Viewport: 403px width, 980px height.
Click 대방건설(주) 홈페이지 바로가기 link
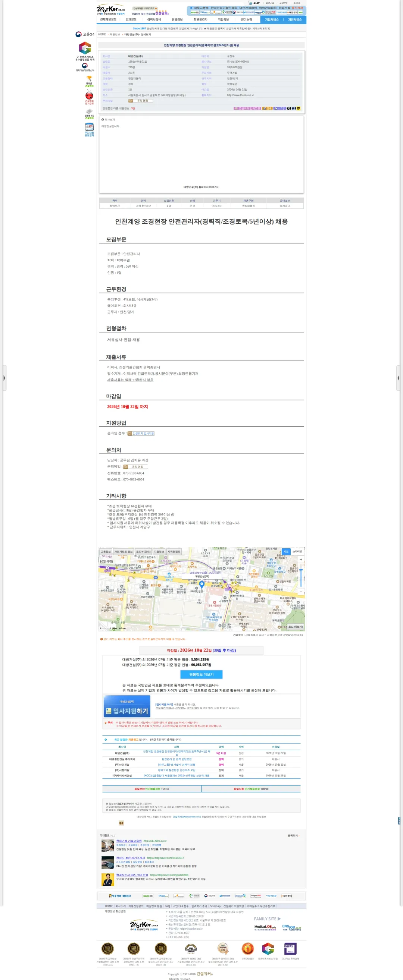pos(201,187)
